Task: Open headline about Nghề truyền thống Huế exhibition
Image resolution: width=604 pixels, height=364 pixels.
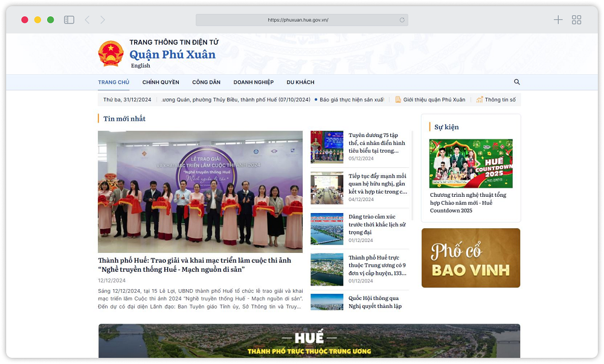Action: point(194,264)
